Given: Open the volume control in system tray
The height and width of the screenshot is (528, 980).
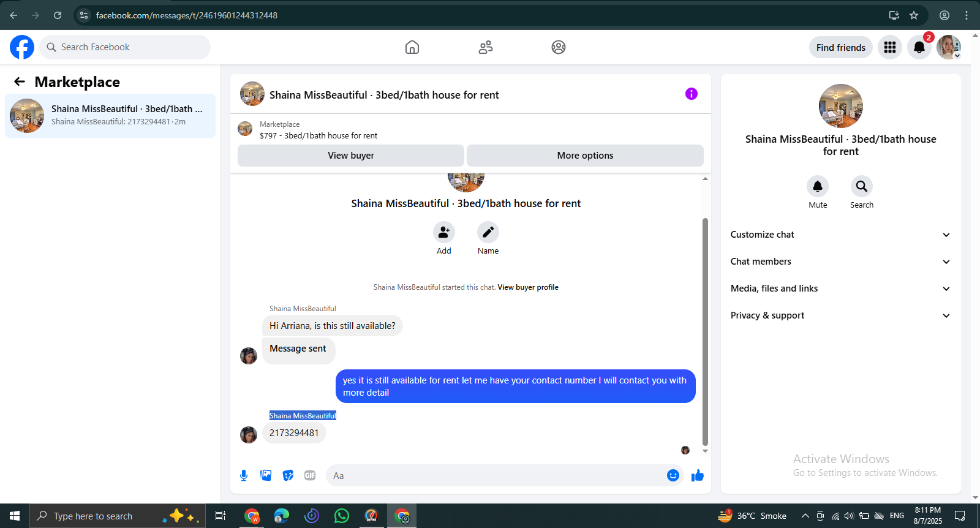Looking at the screenshot, I should (849, 516).
